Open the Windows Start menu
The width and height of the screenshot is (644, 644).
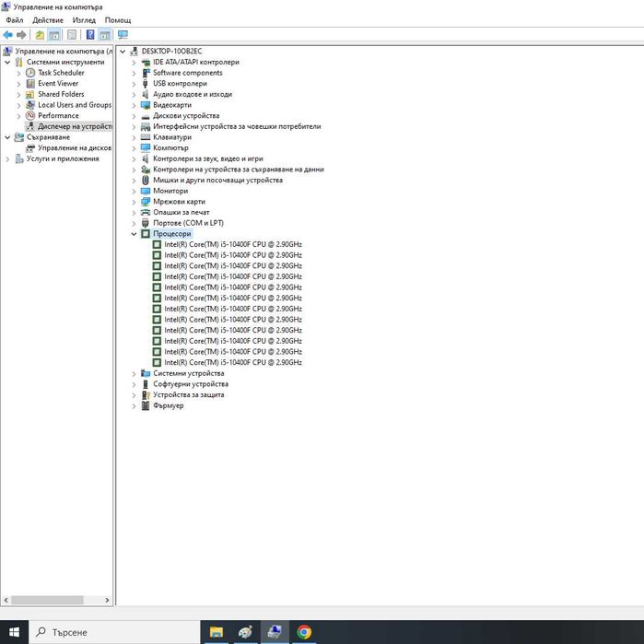pyautogui.click(x=14, y=632)
